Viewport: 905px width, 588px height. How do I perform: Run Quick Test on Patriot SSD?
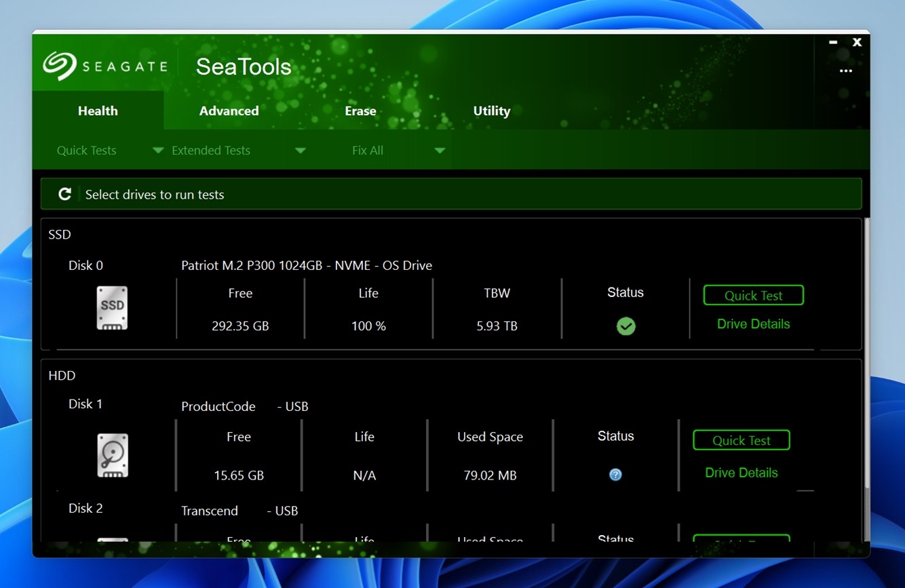tap(753, 296)
